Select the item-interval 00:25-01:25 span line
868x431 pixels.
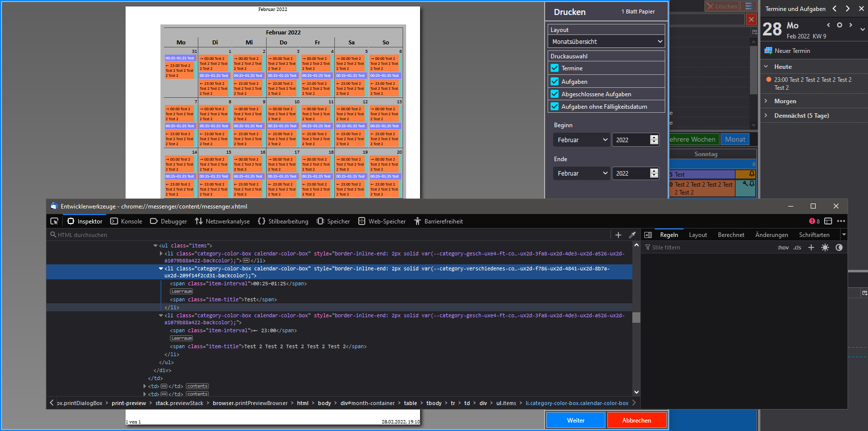(x=238, y=284)
